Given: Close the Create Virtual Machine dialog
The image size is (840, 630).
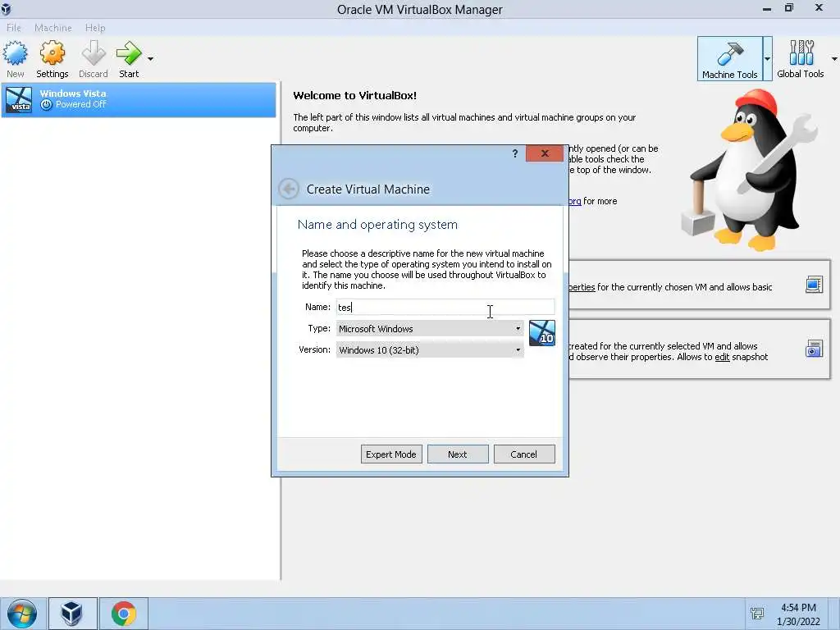Looking at the screenshot, I should tap(545, 153).
